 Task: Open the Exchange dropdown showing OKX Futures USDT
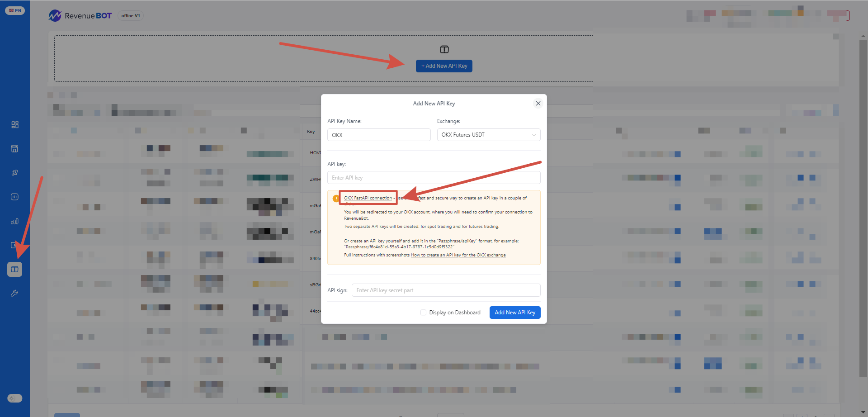click(489, 135)
